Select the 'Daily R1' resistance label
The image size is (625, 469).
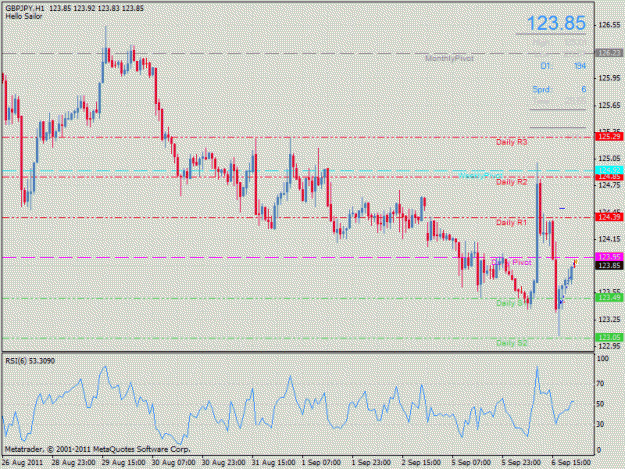[511, 222]
